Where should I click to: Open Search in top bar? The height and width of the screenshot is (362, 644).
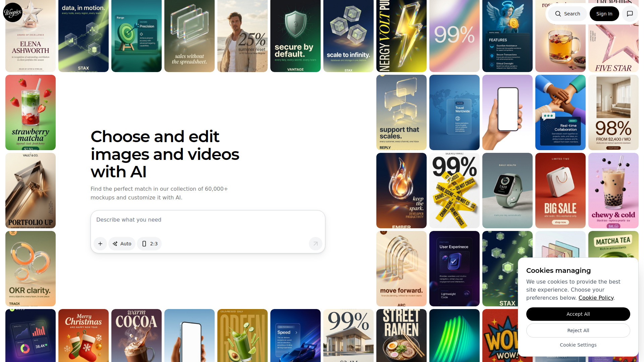pos(568,14)
